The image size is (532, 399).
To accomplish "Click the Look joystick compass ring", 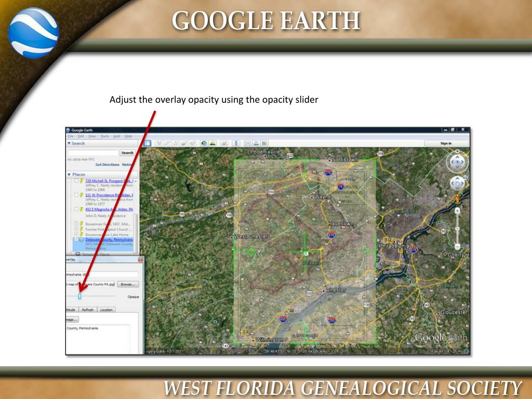I will point(457,162).
